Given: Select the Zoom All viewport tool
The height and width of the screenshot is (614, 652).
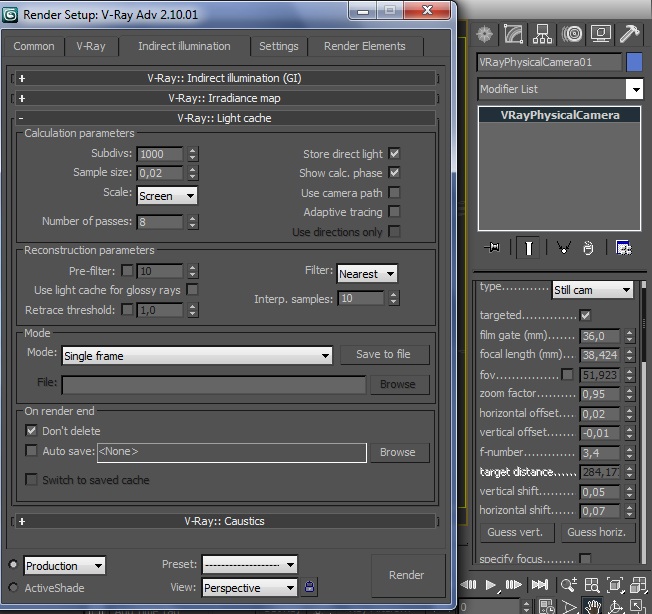Looking at the screenshot, I should [592, 584].
